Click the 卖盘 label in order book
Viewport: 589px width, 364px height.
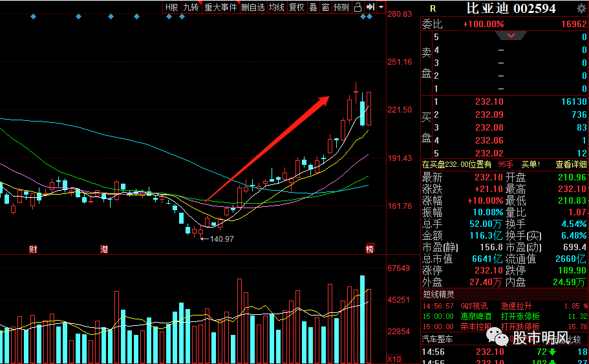click(426, 63)
